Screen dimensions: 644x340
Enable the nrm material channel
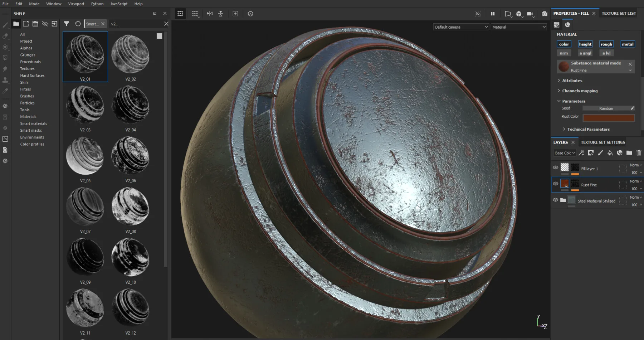564,53
